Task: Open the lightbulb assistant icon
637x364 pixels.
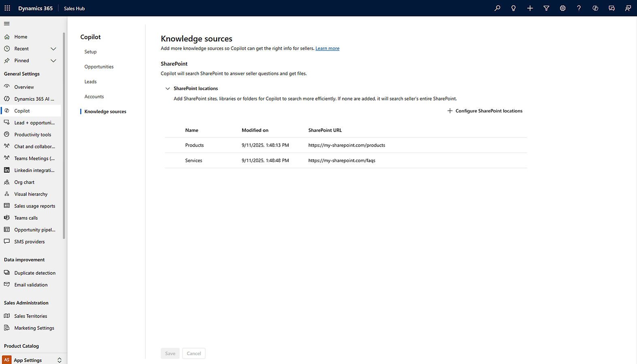Action: click(x=513, y=8)
